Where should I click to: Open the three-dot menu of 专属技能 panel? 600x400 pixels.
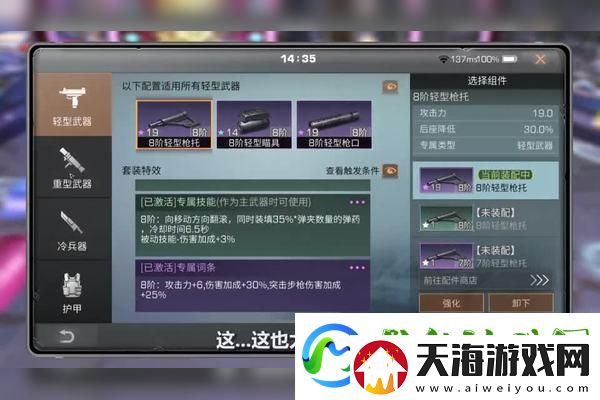(x=357, y=202)
